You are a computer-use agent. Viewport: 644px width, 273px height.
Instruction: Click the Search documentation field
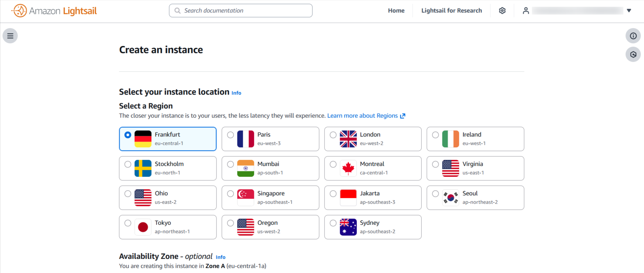pyautogui.click(x=240, y=10)
